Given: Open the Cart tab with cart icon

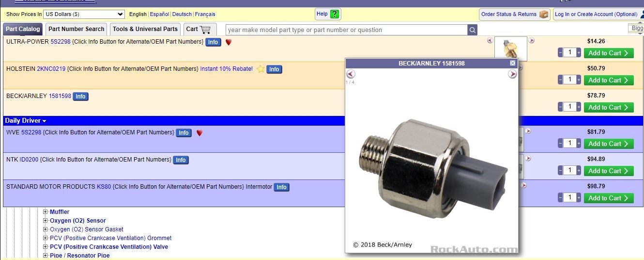Looking at the screenshot, I should pyautogui.click(x=199, y=29).
